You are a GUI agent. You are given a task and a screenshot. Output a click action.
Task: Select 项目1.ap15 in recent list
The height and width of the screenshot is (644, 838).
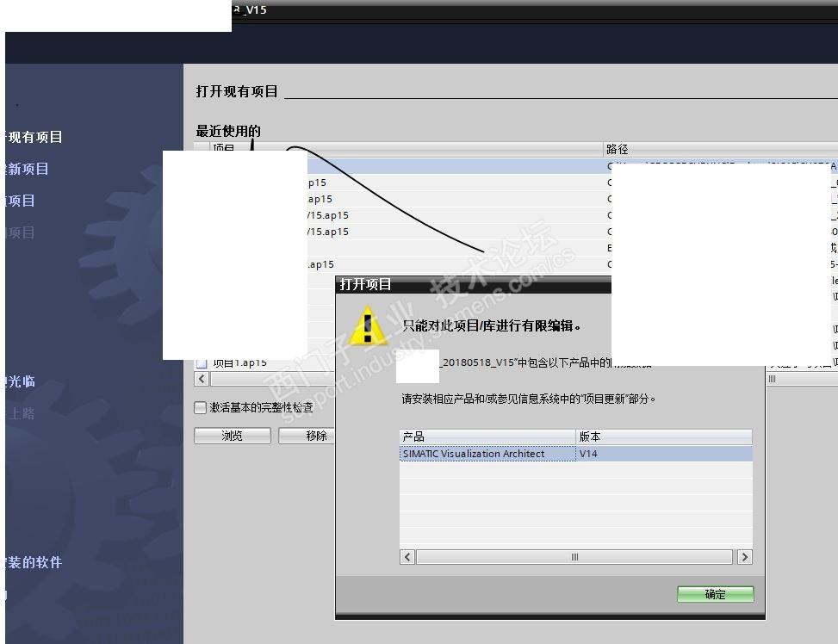240,362
